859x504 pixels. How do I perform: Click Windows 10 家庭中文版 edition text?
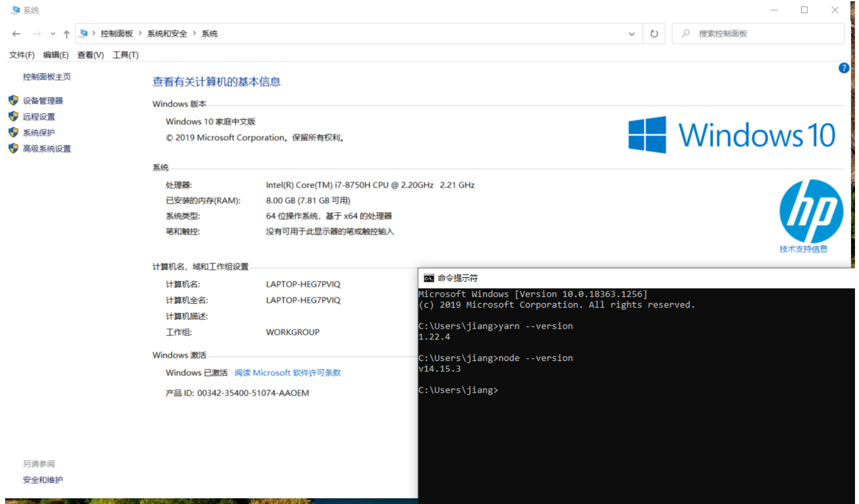click(211, 121)
